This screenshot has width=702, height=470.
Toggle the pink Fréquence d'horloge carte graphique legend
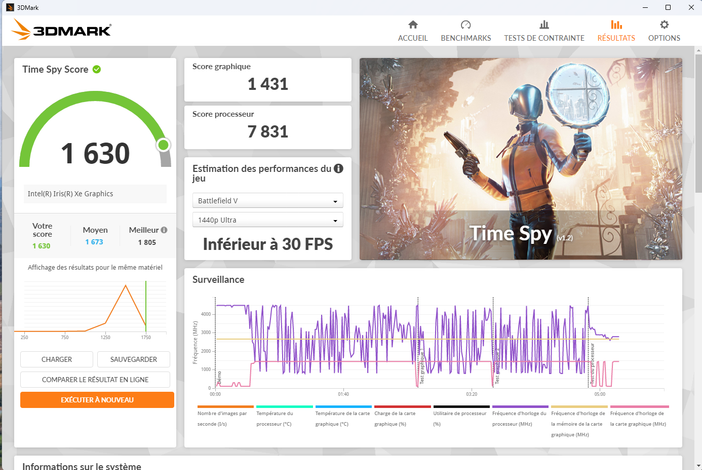pos(638,418)
